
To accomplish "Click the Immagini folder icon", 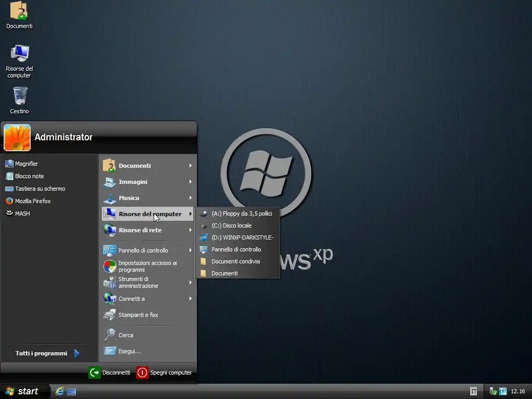I will (x=110, y=182).
